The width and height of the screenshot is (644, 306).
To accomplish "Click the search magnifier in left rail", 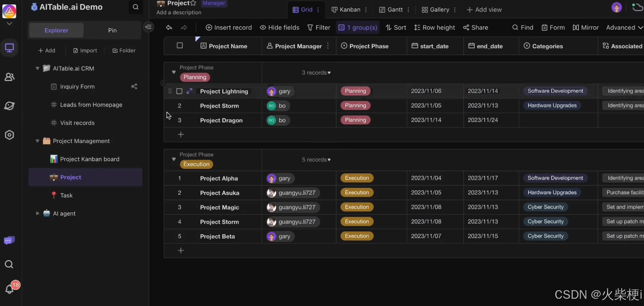I will (9, 264).
